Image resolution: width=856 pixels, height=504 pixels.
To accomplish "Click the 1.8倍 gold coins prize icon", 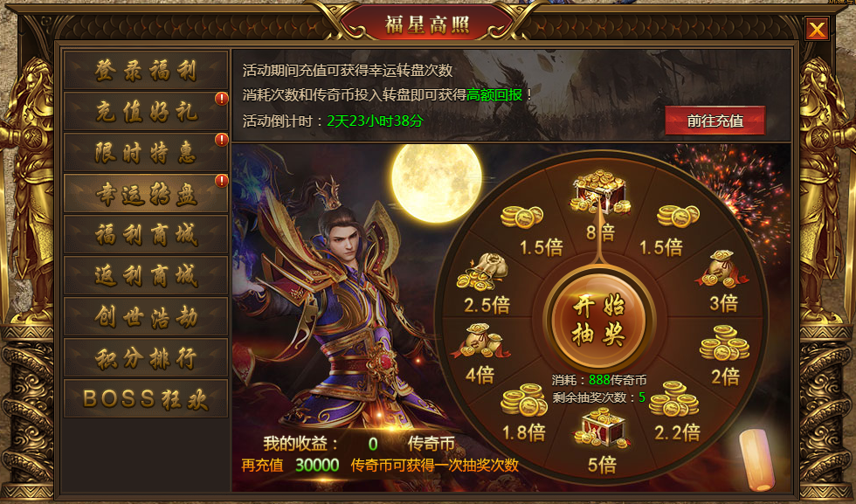I will pyautogui.click(x=524, y=400).
